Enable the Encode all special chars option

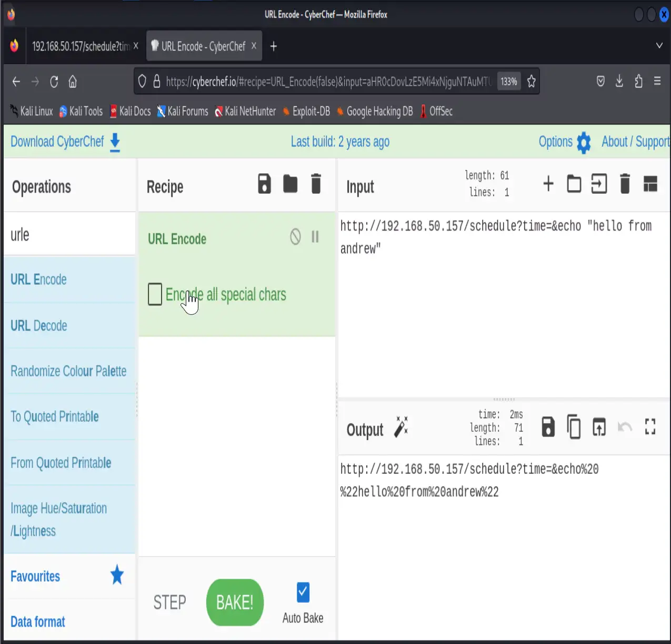click(155, 294)
